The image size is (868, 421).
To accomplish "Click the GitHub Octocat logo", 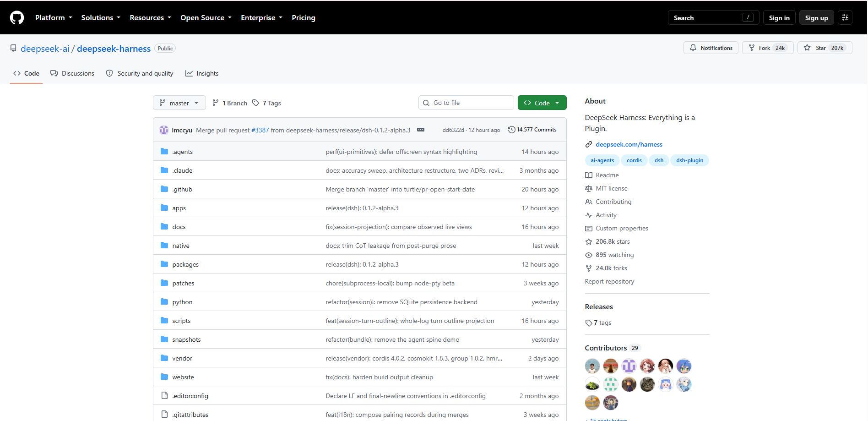I will coord(17,18).
